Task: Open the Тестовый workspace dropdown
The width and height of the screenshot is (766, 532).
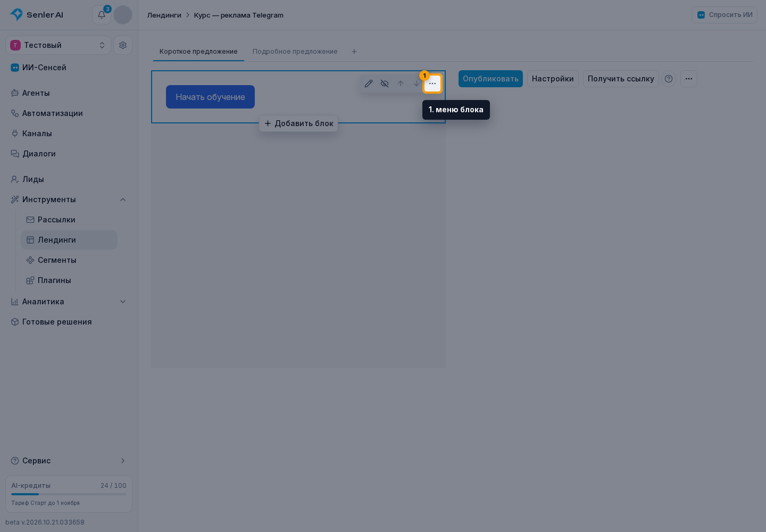Action: point(59,45)
